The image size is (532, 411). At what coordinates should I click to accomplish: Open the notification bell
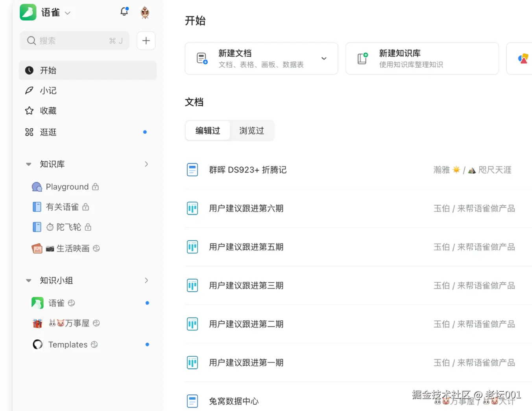click(124, 12)
